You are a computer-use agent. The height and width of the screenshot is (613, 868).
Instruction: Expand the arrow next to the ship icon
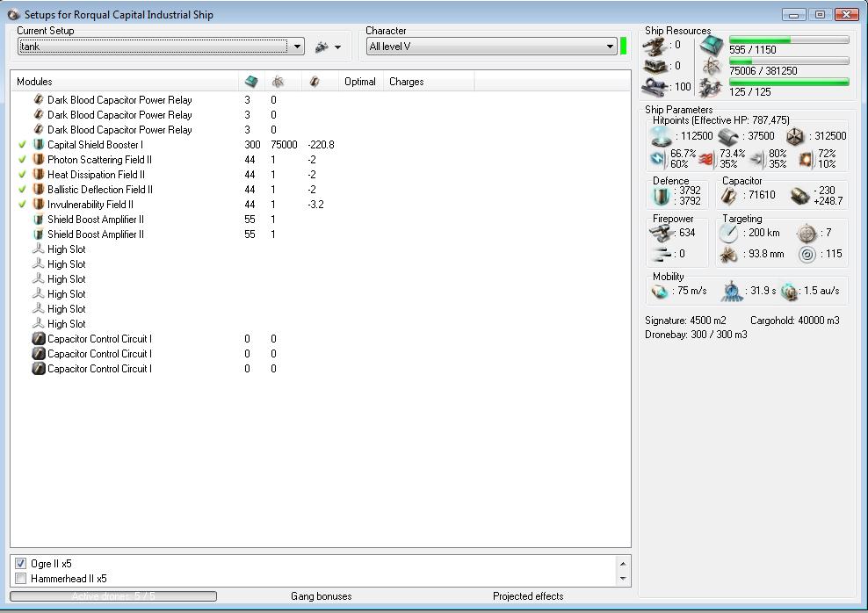click(x=337, y=47)
